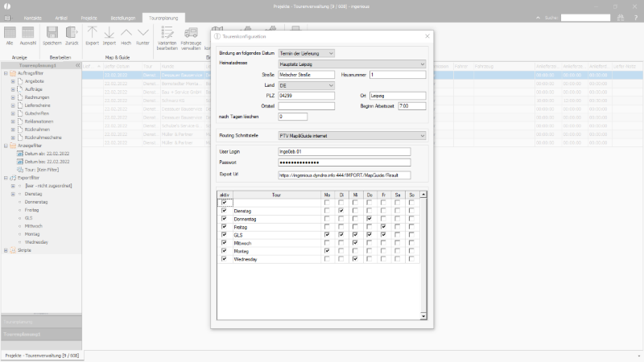Toggle aktiv checkbox for Dienstag tour
The height and width of the screenshot is (362, 644).
pyautogui.click(x=225, y=211)
